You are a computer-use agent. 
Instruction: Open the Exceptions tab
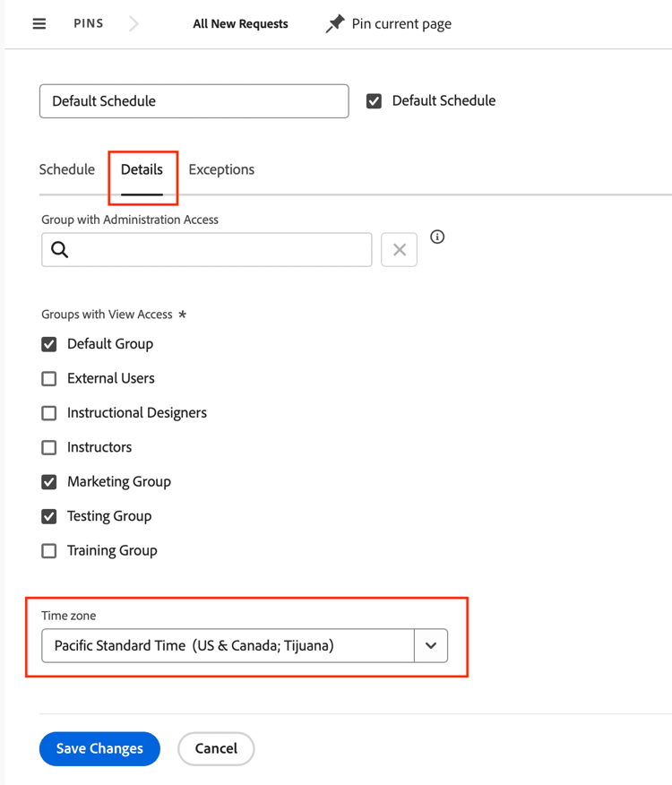coord(221,169)
